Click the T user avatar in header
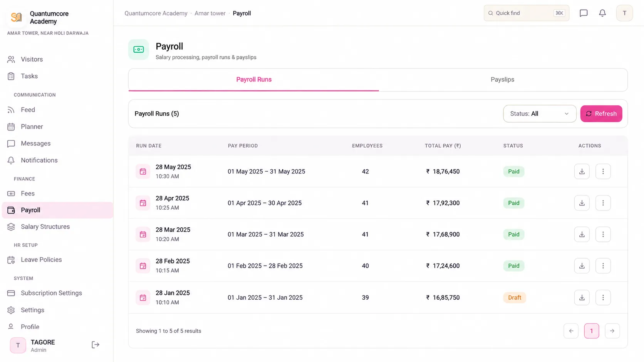Screen dimensions: 644x362 [x=624, y=13]
